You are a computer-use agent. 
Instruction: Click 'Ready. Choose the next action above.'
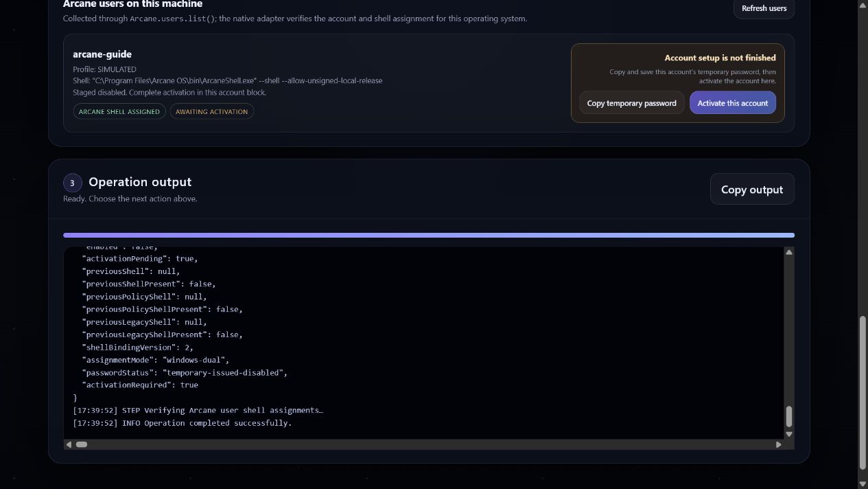tap(130, 198)
